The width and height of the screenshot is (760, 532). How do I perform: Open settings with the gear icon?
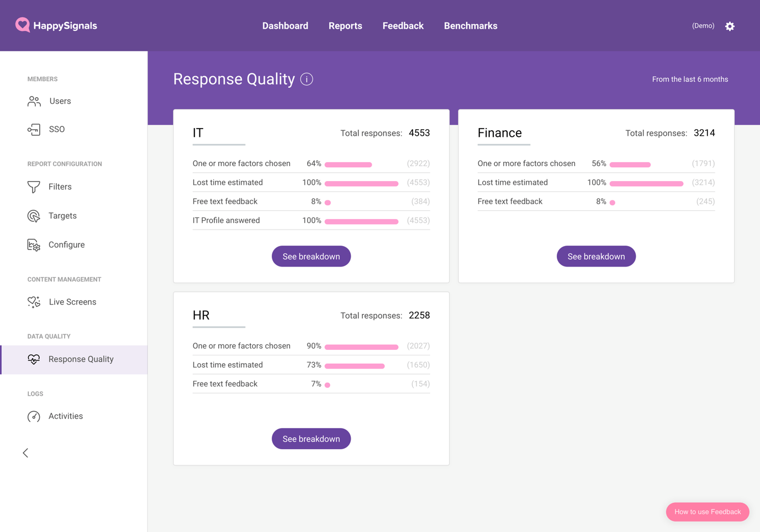(x=730, y=26)
